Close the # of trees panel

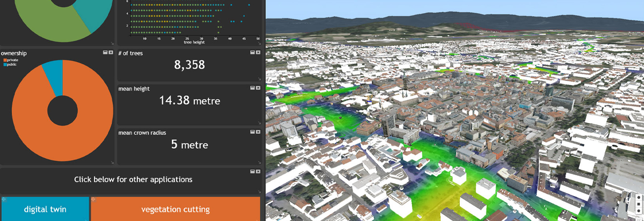point(258,52)
